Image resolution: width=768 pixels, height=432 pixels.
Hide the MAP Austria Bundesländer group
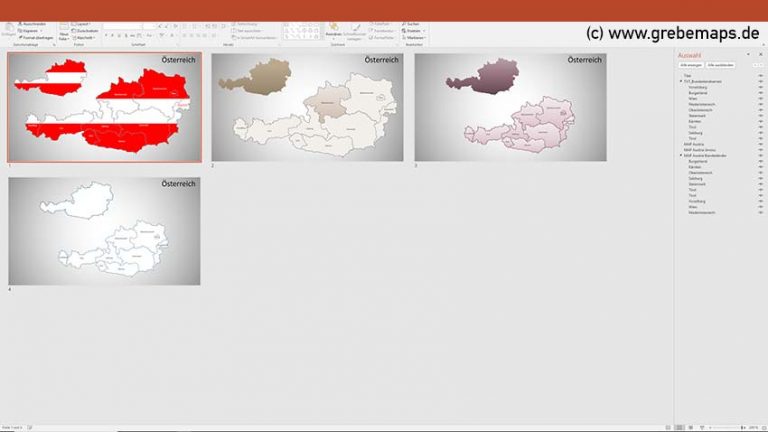point(761,155)
